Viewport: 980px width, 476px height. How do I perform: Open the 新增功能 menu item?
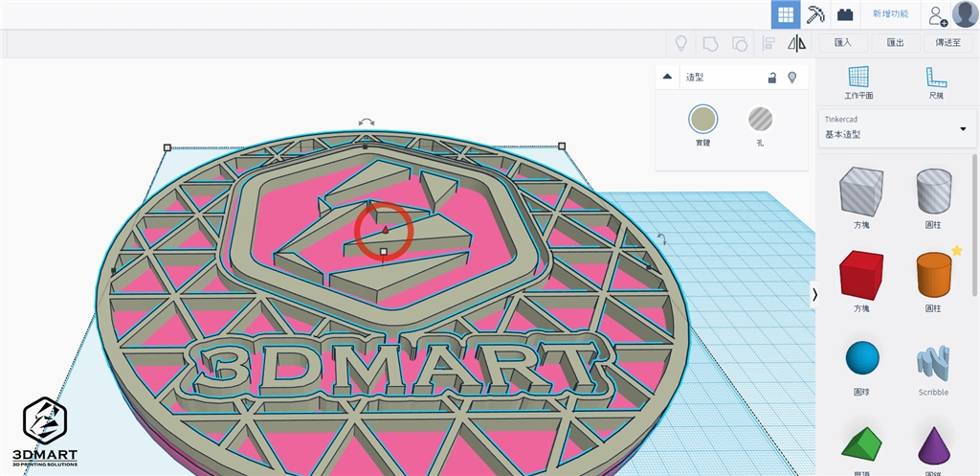[x=890, y=14]
